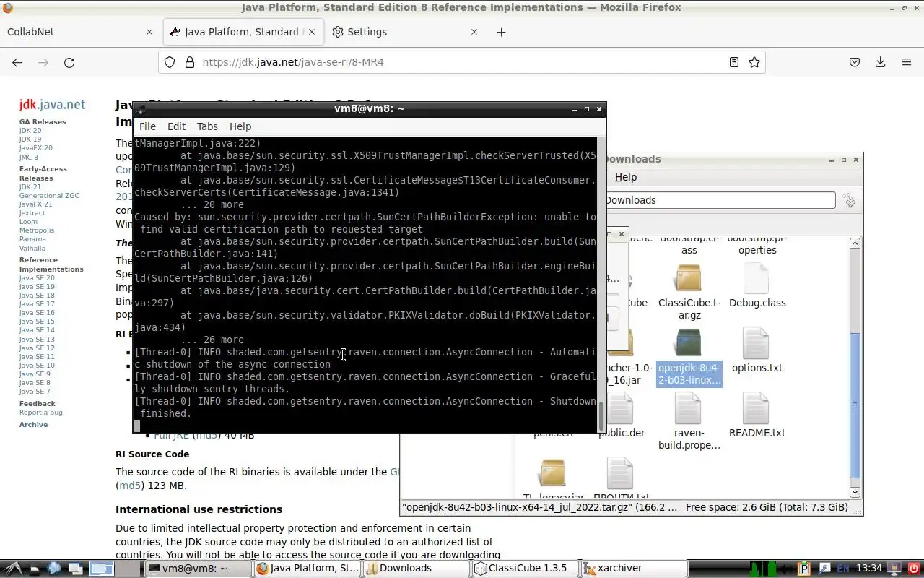Image resolution: width=924 pixels, height=578 pixels.
Task: Click the go icon beside Downloads path
Action: (x=850, y=201)
